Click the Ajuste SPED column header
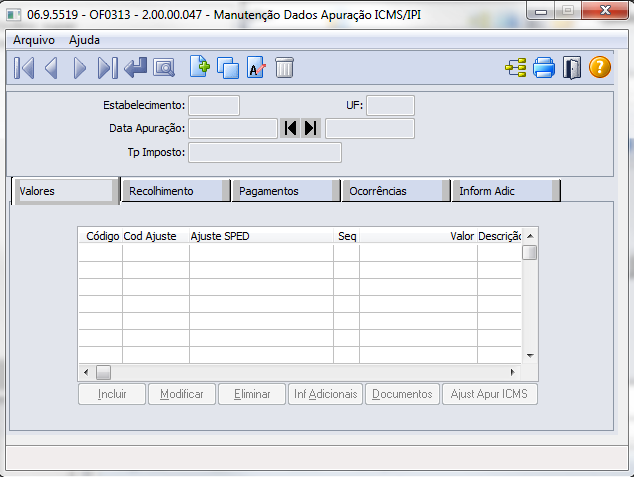 pyautogui.click(x=261, y=236)
